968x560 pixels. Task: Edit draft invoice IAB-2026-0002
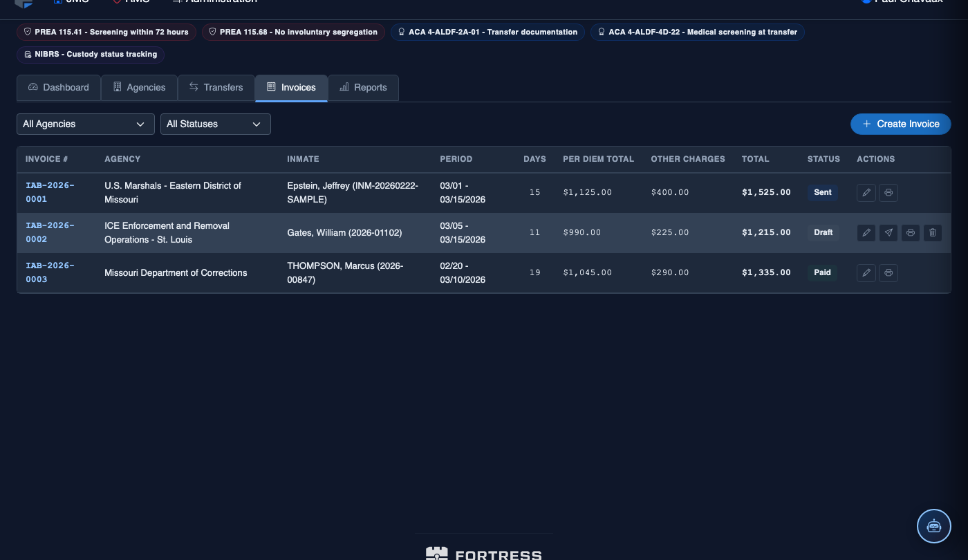click(x=866, y=233)
